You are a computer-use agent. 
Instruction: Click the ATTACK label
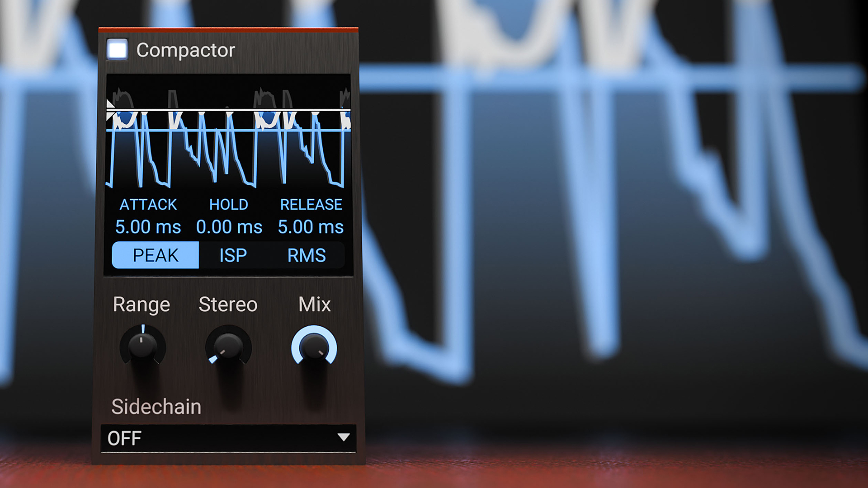pyautogui.click(x=148, y=205)
